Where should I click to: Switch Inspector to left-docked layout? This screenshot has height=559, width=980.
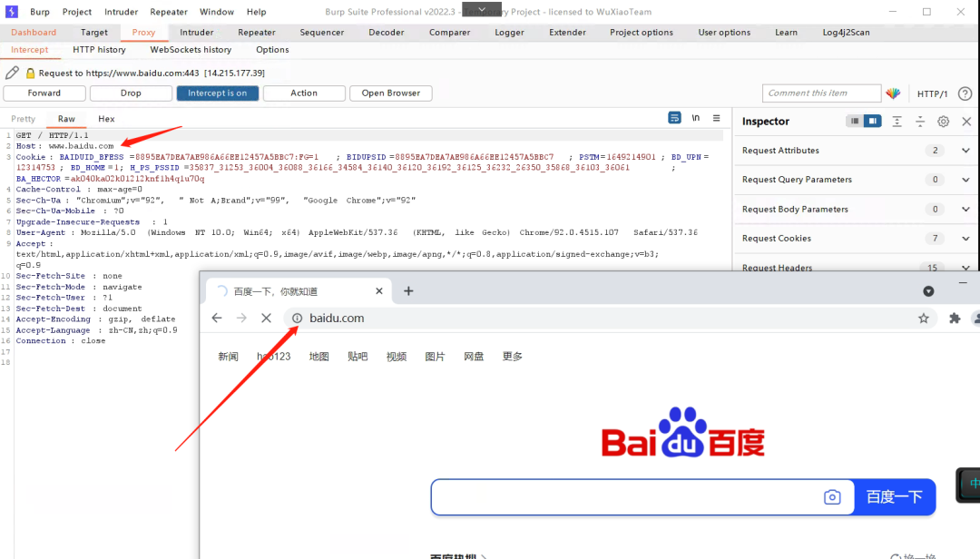coord(855,122)
